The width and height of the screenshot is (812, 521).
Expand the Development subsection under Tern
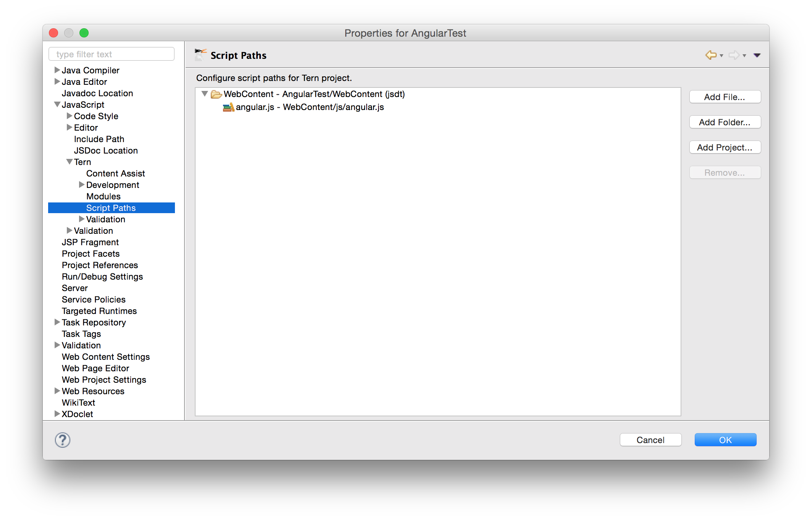(x=82, y=185)
